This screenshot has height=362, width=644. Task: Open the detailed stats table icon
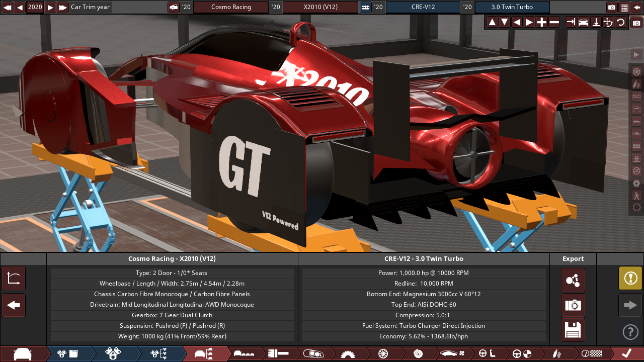(x=624, y=7)
